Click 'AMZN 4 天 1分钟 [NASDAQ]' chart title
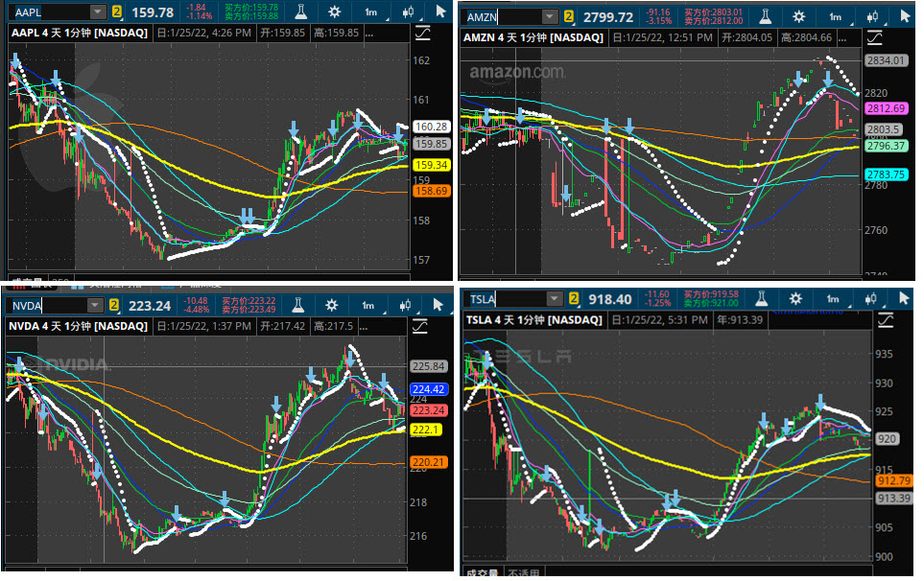The width and height of the screenshot is (924, 581). [x=533, y=37]
